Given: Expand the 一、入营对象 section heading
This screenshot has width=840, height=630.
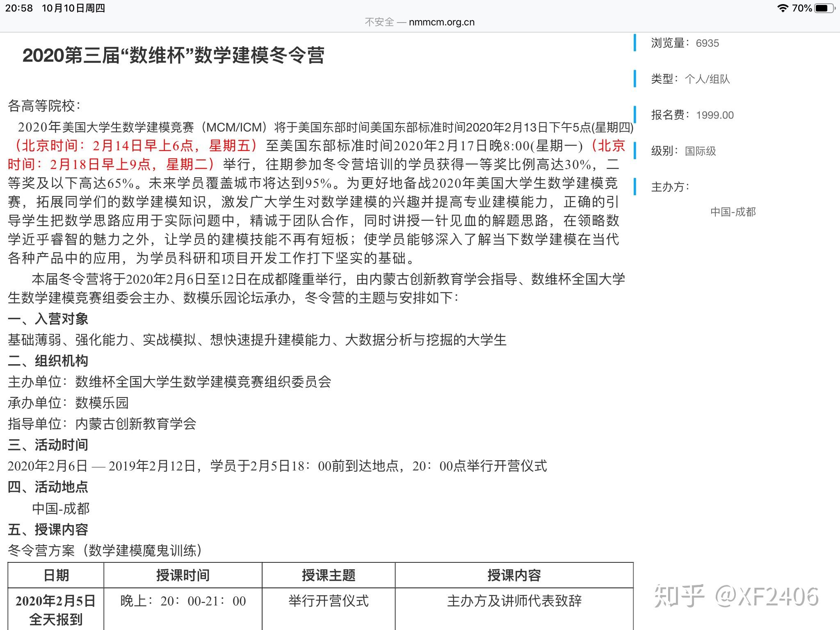Looking at the screenshot, I should (48, 319).
